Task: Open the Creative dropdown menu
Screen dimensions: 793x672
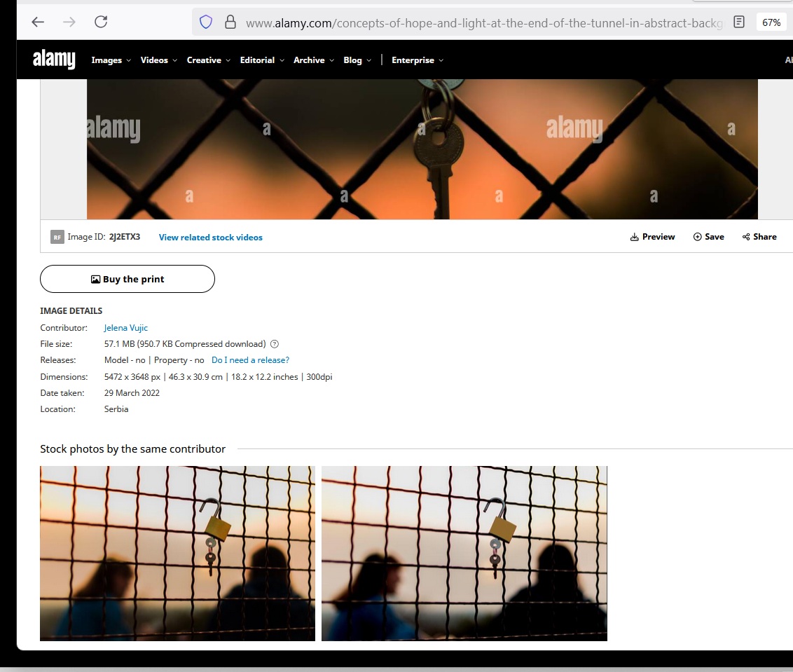Action: pos(208,60)
